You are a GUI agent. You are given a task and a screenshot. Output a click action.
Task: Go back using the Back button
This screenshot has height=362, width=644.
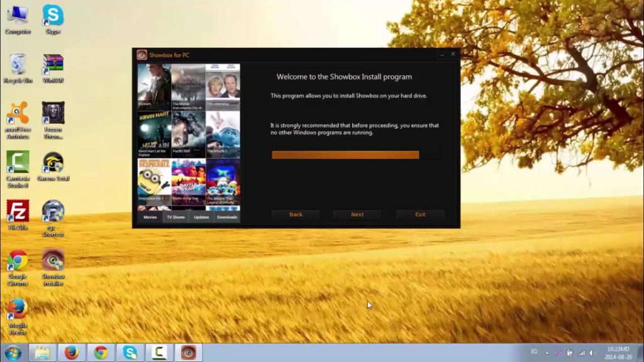coord(296,215)
